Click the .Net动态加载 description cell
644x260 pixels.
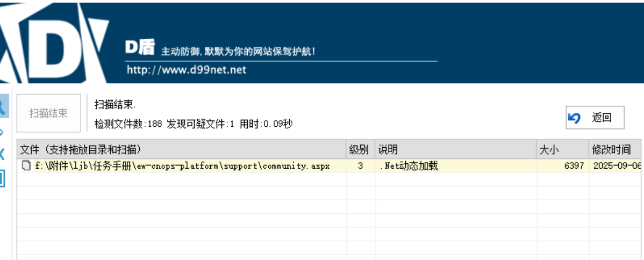[x=409, y=166]
